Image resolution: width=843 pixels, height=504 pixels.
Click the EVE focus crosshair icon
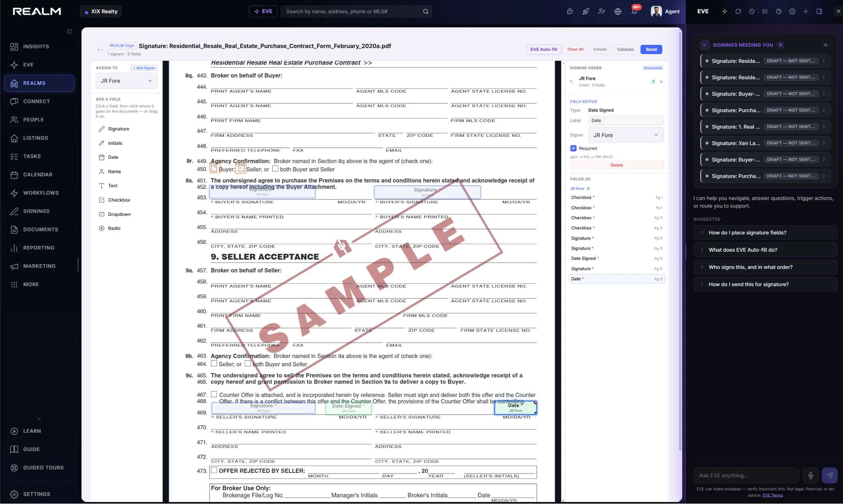click(806, 12)
